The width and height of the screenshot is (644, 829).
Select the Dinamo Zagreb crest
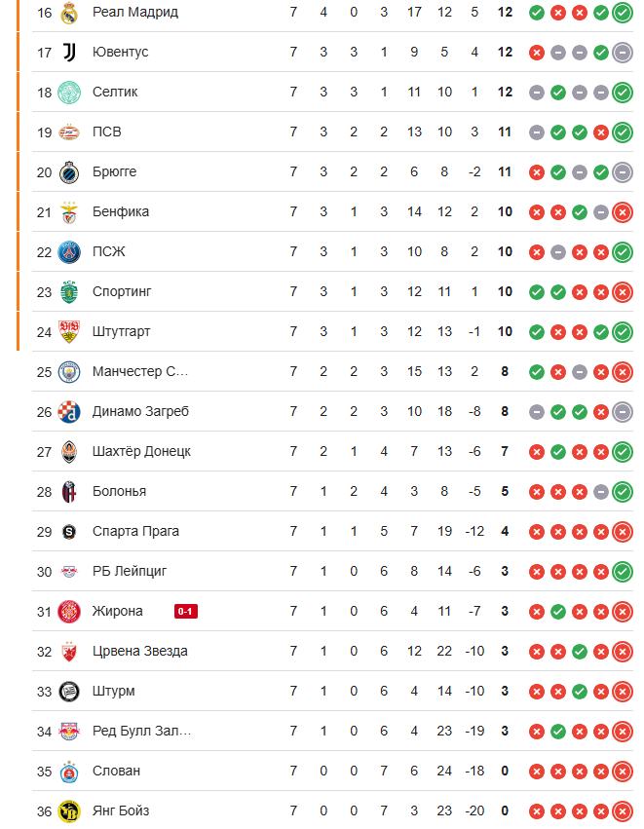point(69,412)
